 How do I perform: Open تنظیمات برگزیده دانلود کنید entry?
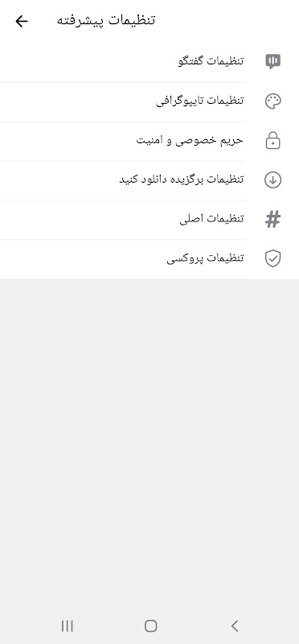coord(149,180)
